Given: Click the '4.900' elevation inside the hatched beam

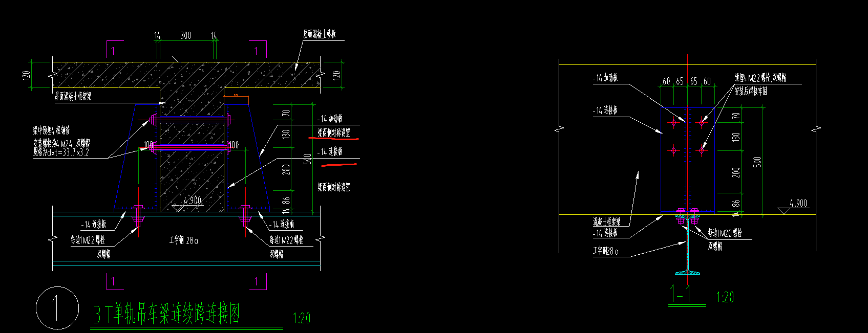Looking at the screenshot, I should (x=193, y=200).
